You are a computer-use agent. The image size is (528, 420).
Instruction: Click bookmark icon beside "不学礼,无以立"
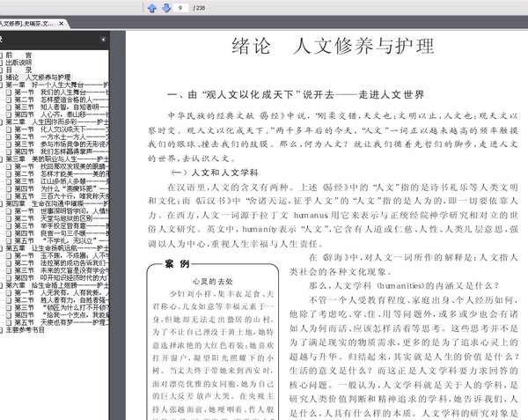pyautogui.click(x=9, y=241)
